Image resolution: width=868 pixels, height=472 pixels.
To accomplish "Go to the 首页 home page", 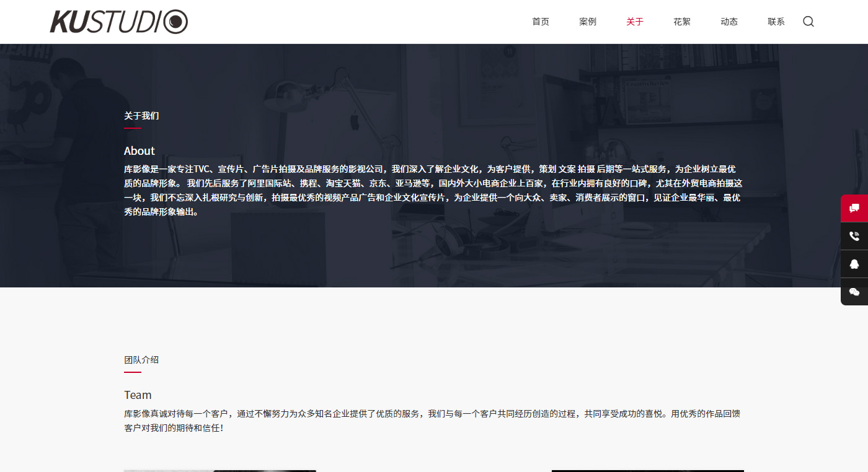I will pyautogui.click(x=540, y=22).
